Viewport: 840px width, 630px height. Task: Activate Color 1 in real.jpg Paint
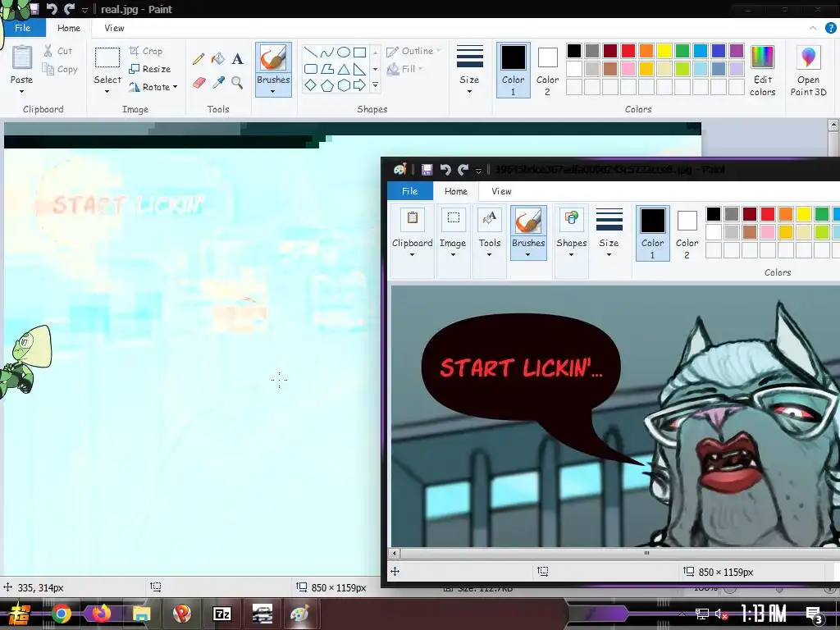(514, 71)
